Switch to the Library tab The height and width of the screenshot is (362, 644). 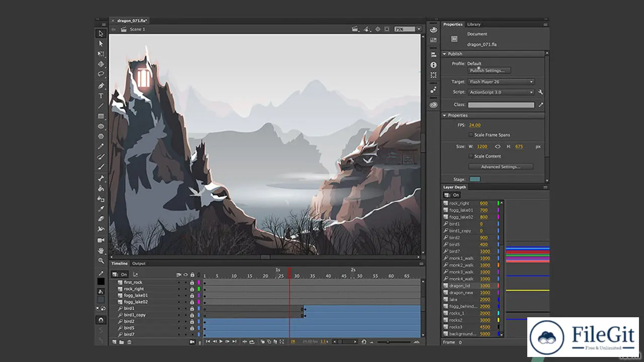point(473,24)
